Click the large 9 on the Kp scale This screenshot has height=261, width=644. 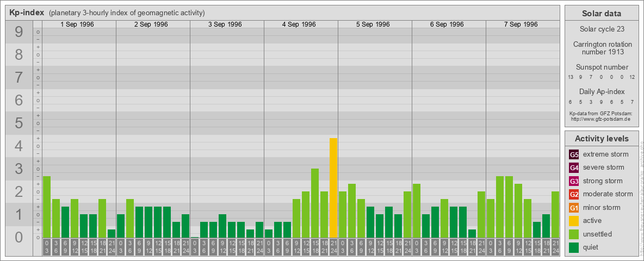(18, 32)
